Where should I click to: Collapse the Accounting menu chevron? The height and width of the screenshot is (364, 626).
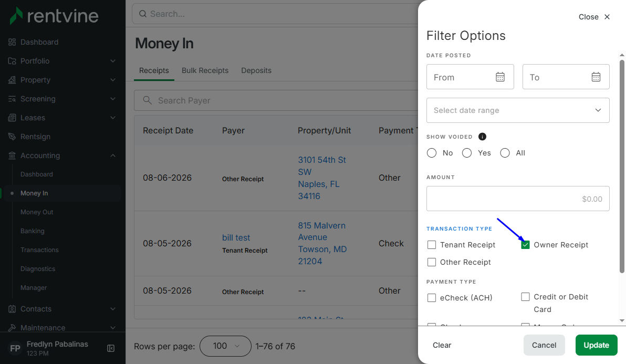(x=113, y=155)
